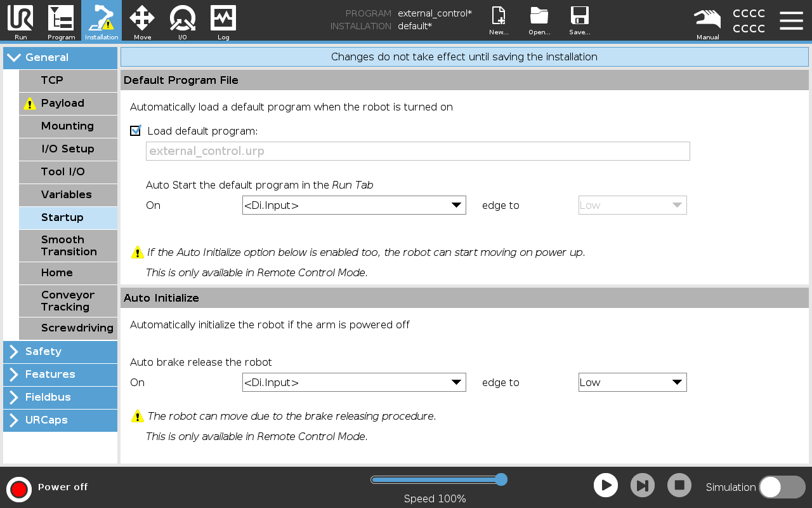
Task: Select Tool I/O in the sidebar
Action: point(68,172)
